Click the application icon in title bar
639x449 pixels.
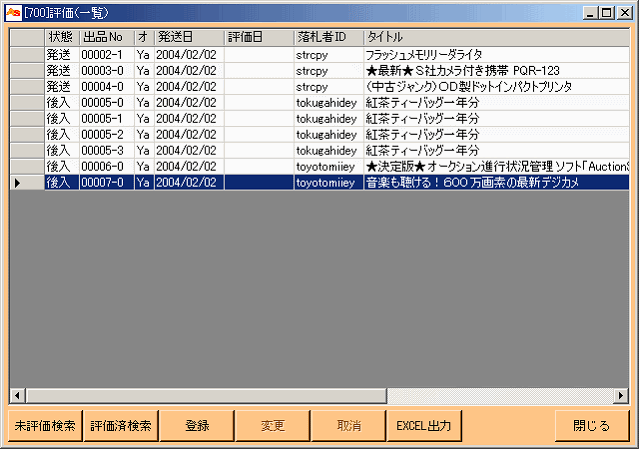tap(13, 13)
